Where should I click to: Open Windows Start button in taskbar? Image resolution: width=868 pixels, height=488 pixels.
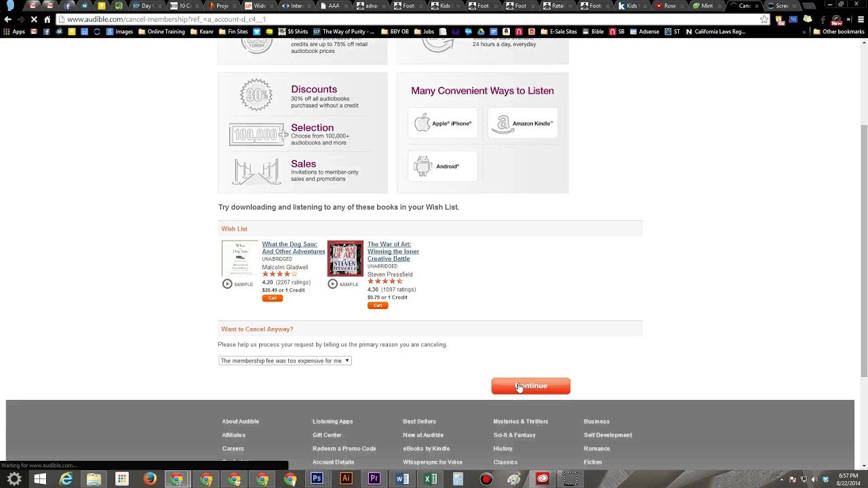40,479
